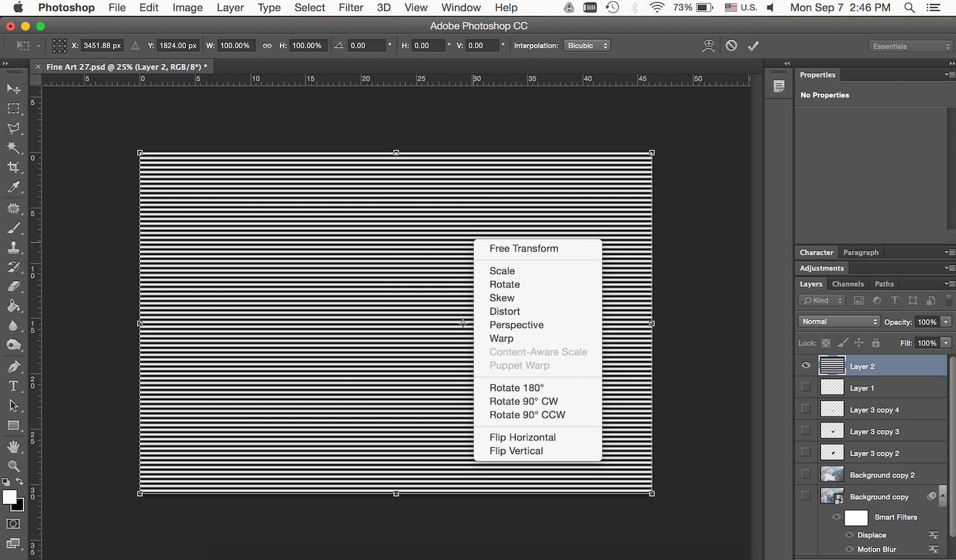The width and height of the screenshot is (956, 560).
Task: Select the Spot Healing Brush tool
Action: (x=13, y=208)
